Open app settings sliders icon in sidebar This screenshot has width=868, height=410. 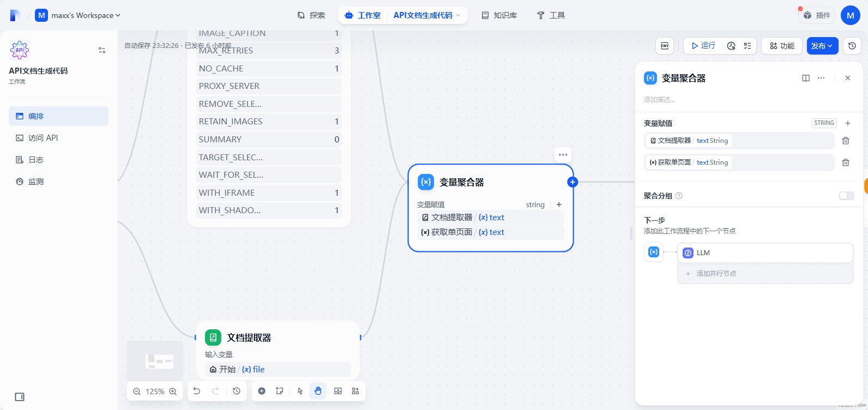pos(102,50)
